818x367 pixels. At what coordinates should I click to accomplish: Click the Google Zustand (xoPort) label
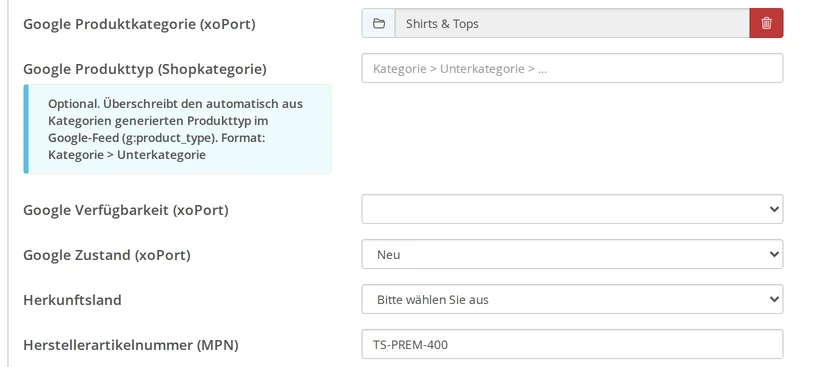(x=107, y=255)
